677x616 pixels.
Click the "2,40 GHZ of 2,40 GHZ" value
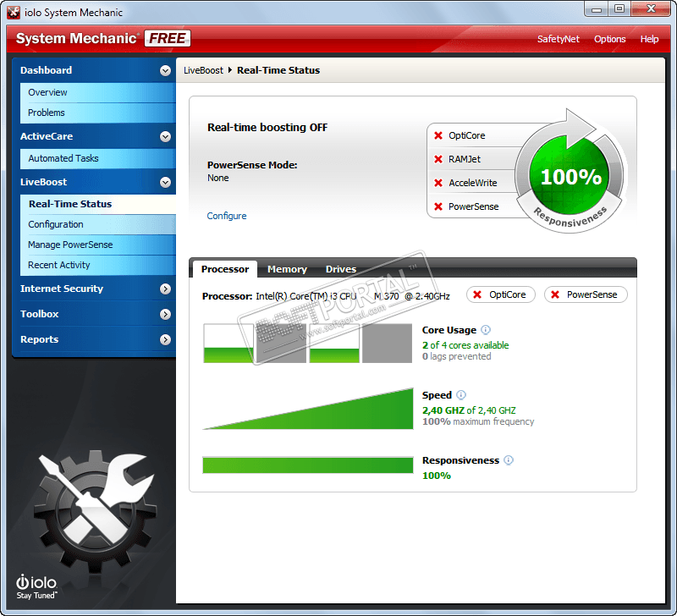[x=469, y=410]
